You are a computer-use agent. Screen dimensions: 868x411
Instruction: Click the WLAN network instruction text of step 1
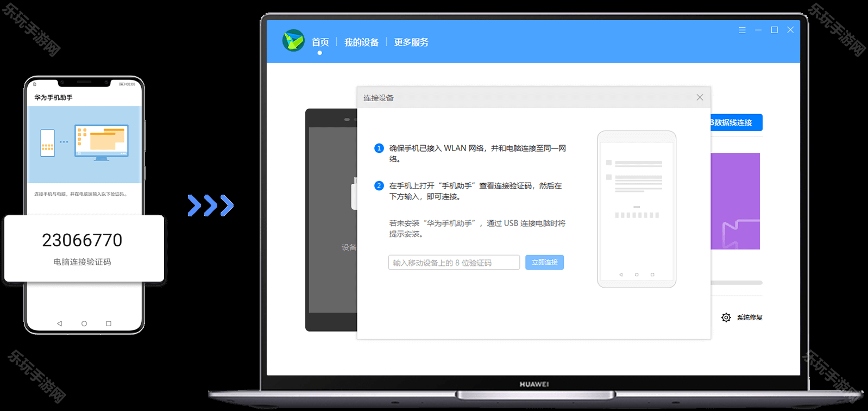click(x=477, y=153)
